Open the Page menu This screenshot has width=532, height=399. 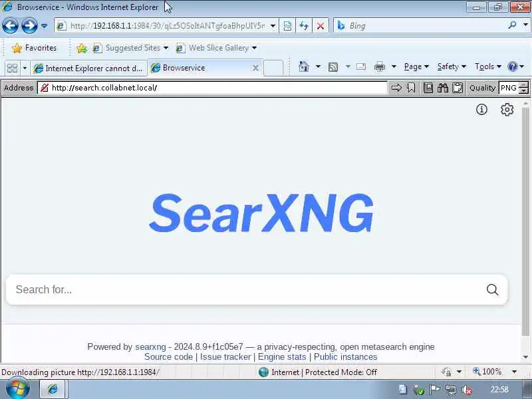click(416, 66)
